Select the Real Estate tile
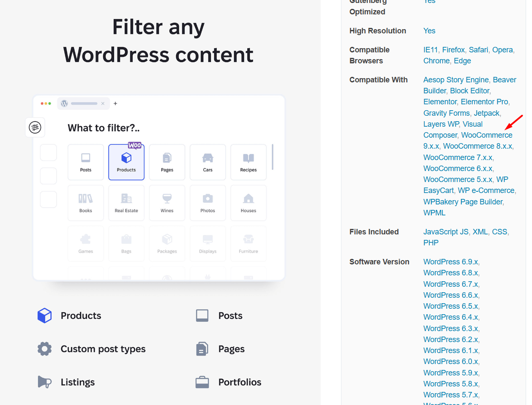The image size is (532, 405). click(x=126, y=203)
